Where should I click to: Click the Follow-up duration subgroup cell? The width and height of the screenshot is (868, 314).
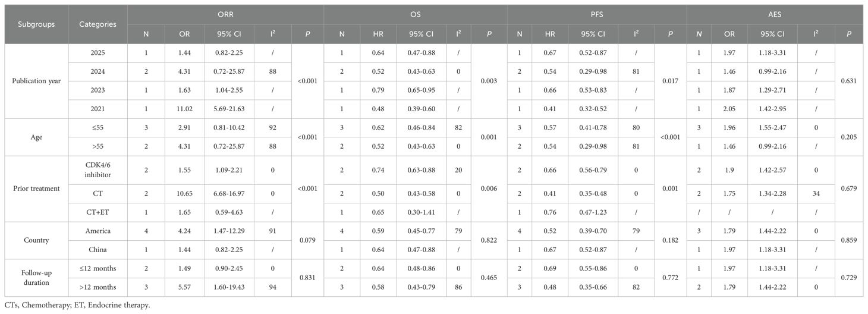pos(34,277)
